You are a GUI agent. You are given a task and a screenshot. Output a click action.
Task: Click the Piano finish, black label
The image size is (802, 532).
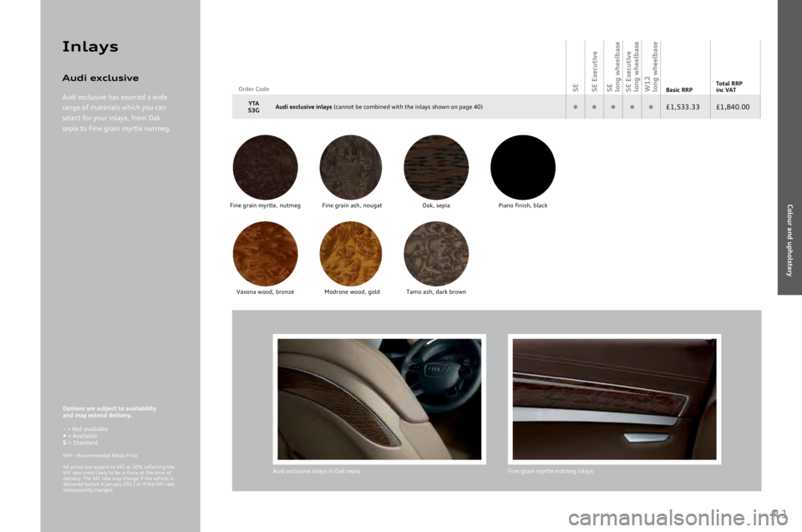523,205
